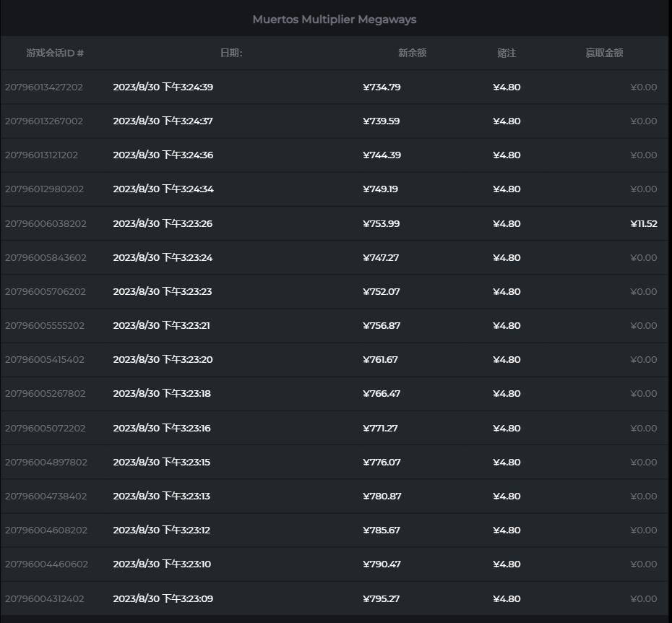Open session ID 20796013427202

(x=44, y=87)
